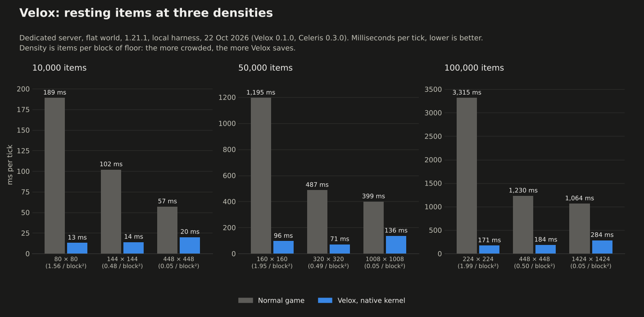Viewport: 644px width, 317px height.
Task: Click the 102 ms gray bar
Action: coord(111,212)
